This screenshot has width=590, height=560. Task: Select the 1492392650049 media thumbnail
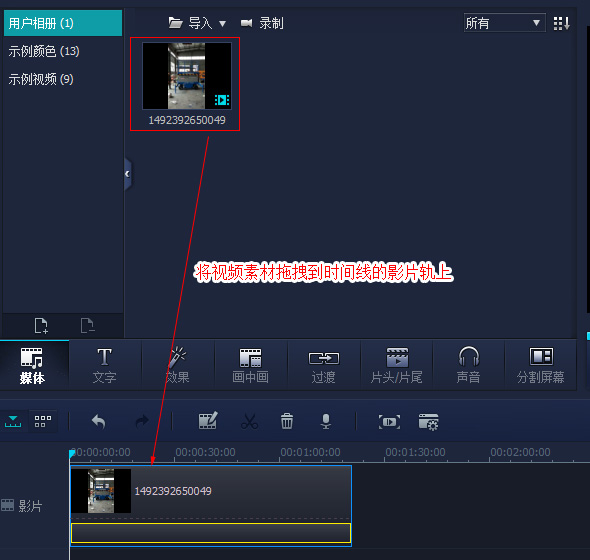click(187, 84)
